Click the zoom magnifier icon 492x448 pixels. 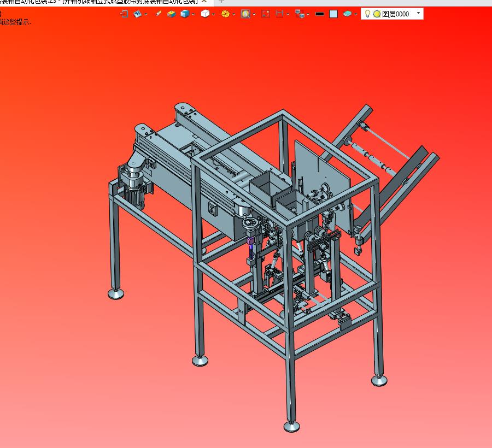[245, 14]
